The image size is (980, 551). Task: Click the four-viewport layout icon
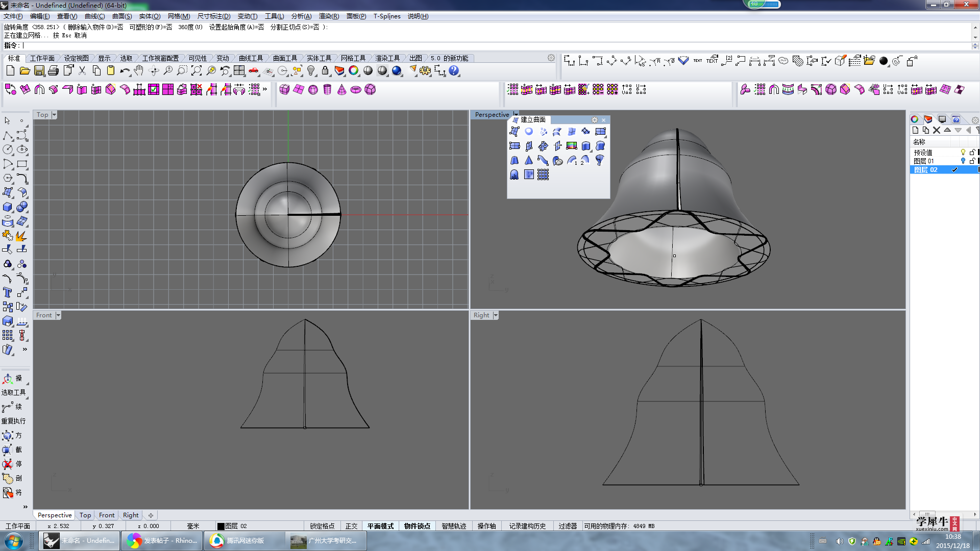[x=239, y=71]
